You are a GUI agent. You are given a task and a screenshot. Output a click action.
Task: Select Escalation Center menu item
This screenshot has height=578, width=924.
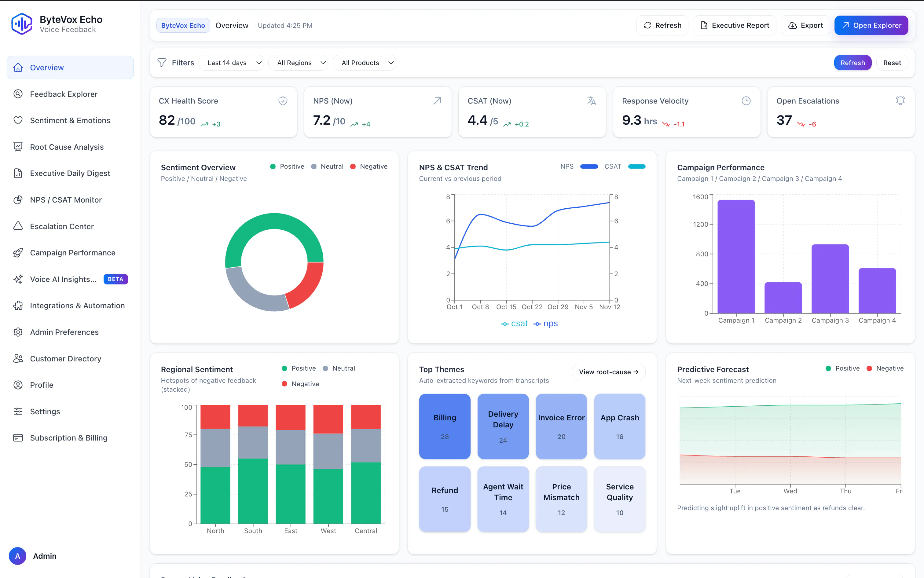pos(70,226)
